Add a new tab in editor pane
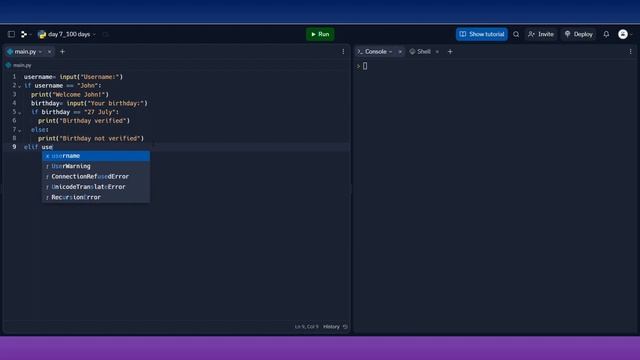This screenshot has height=360, width=640. click(x=62, y=52)
